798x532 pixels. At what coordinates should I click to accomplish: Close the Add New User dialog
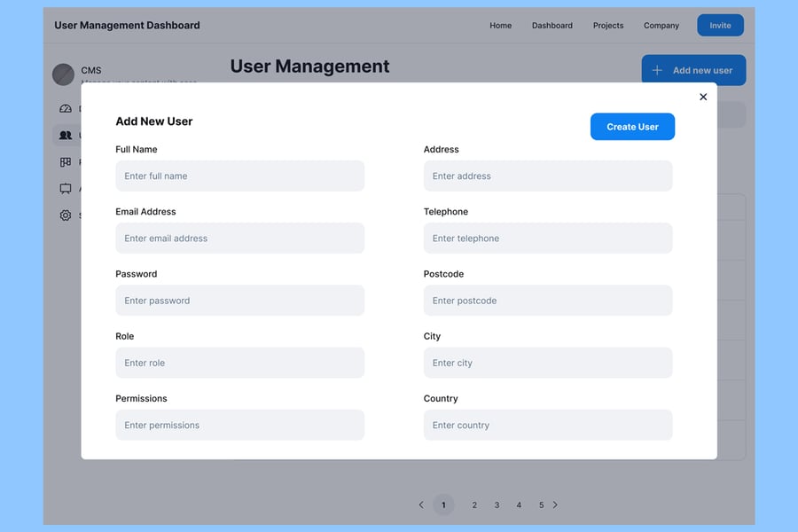coord(703,97)
